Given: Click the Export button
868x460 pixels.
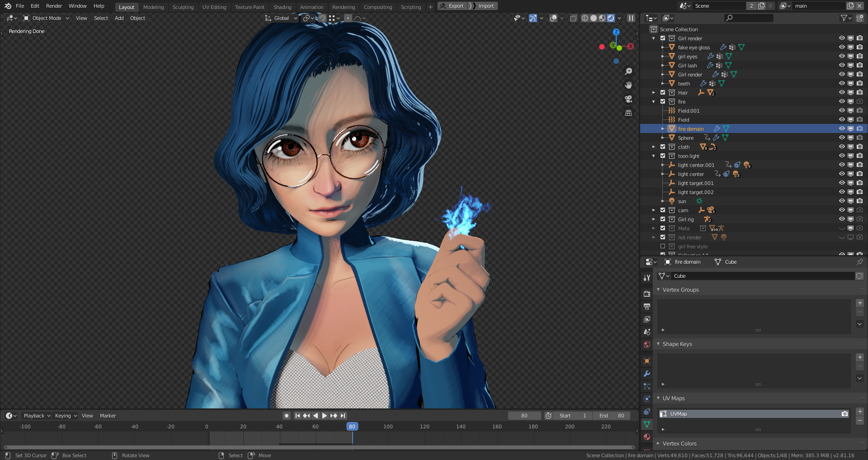Looking at the screenshot, I should (452, 6).
